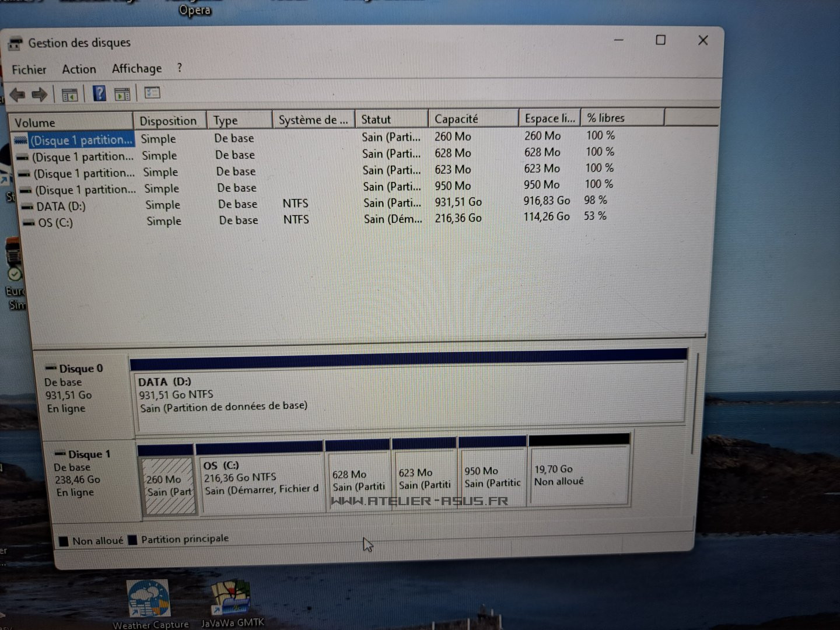
Task: Click the disk pane vertical scrollbar
Action: tap(694, 402)
